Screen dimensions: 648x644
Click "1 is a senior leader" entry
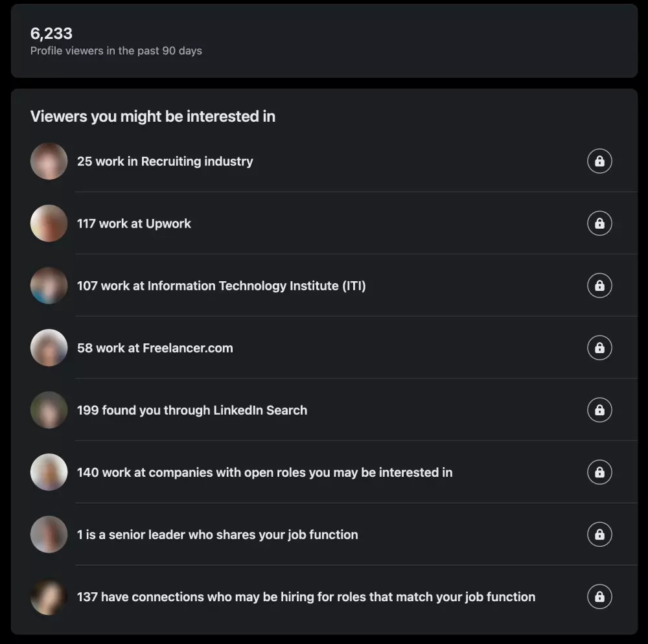coord(217,535)
